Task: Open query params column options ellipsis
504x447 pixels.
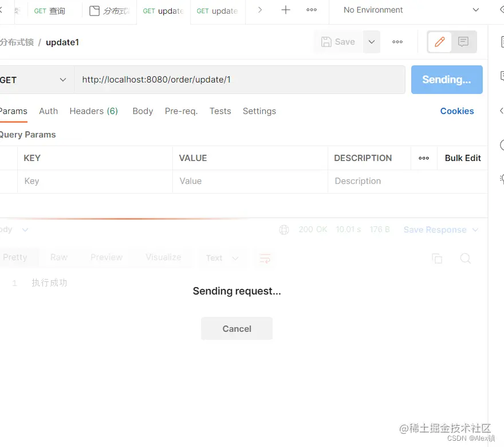Action: (424, 158)
